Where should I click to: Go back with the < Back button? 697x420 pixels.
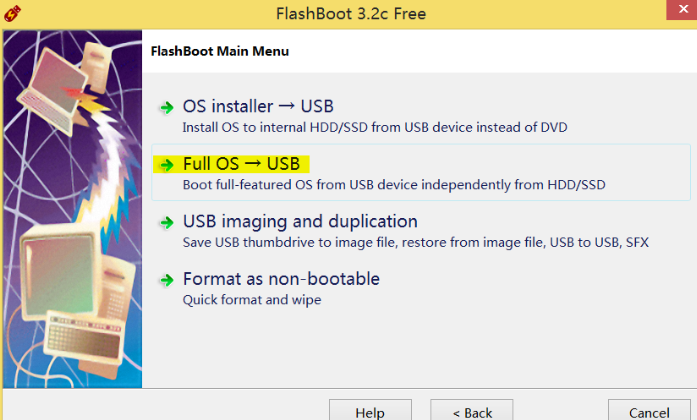coord(472,410)
